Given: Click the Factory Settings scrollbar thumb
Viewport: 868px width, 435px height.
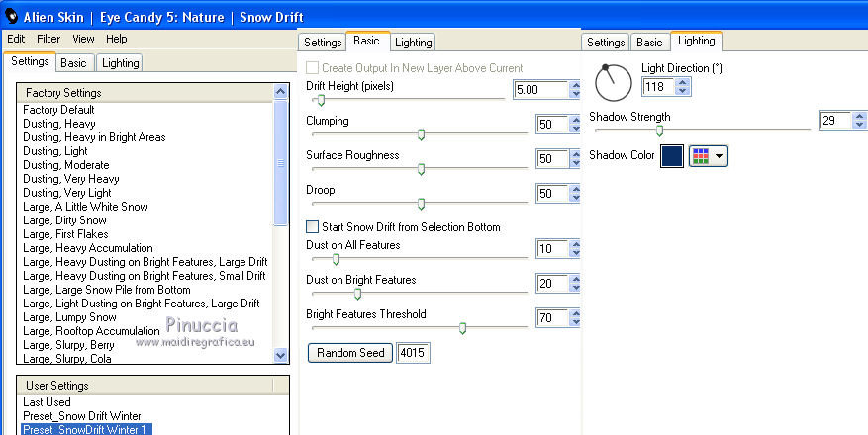Looking at the screenshot, I should [x=281, y=162].
